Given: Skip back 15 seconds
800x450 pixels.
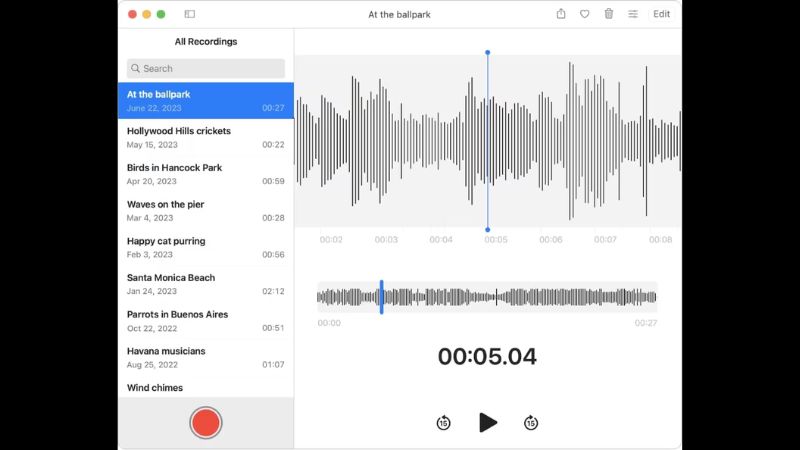Looking at the screenshot, I should (443, 423).
